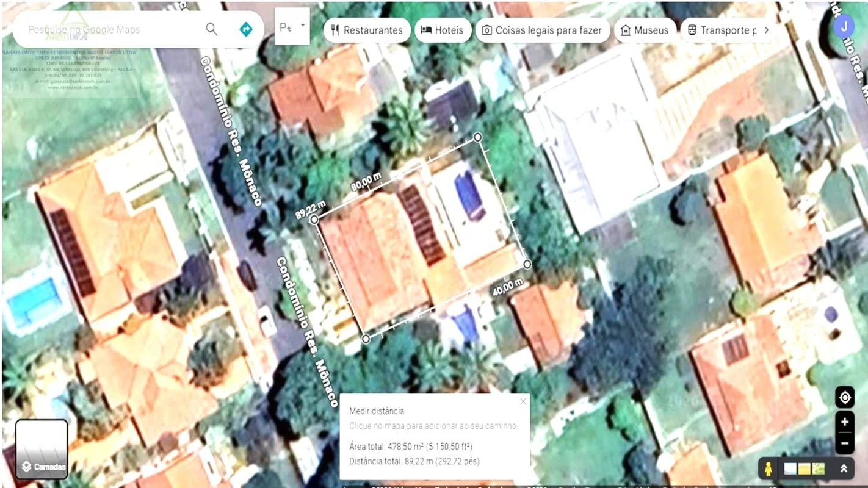Image resolution: width=868 pixels, height=488 pixels.
Task: Open the Google account avatar J
Action: pyautogui.click(x=844, y=26)
